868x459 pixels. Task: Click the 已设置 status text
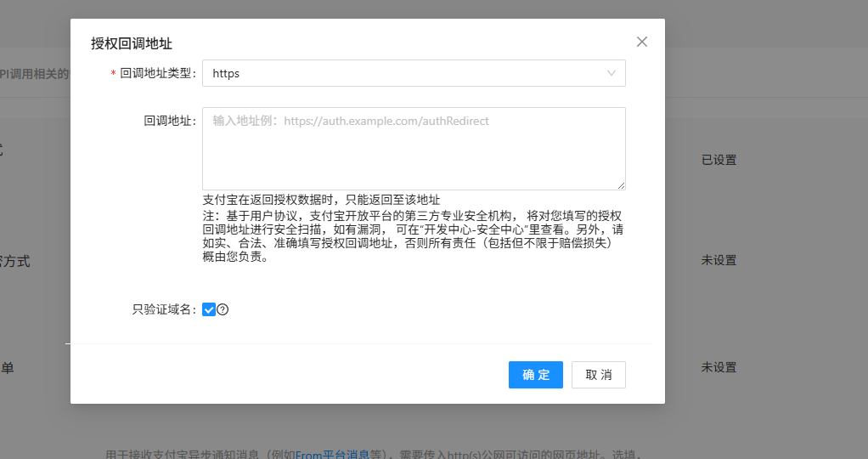tap(719, 160)
